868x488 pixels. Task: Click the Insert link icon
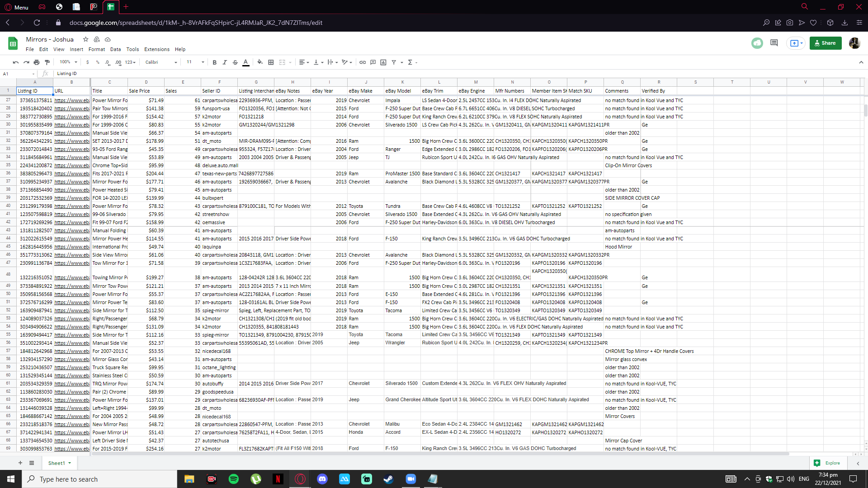click(363, 62)
